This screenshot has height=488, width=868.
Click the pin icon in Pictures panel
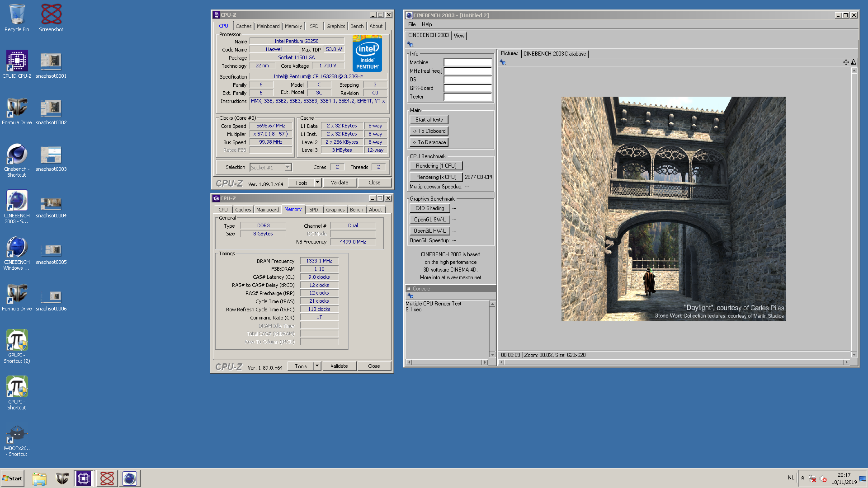(503, 62)
